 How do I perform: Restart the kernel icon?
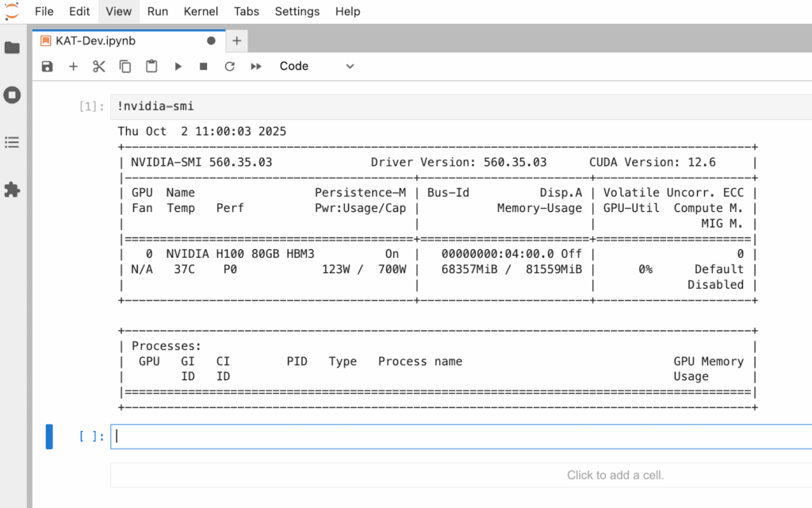point(230,67)
